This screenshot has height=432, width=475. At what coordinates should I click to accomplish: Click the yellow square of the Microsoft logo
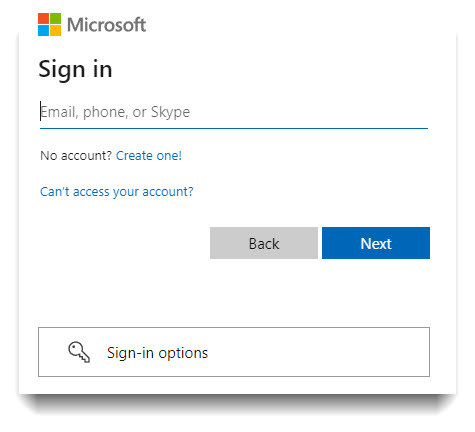tap(56, 31)
